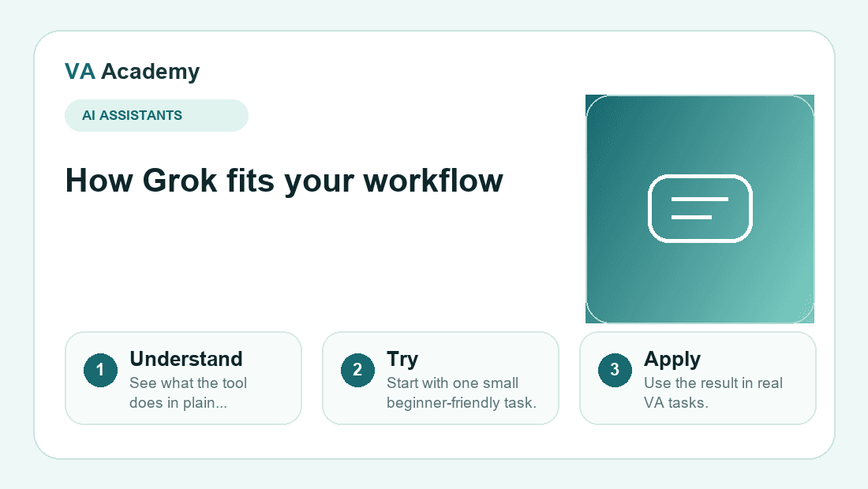
Task: Click the Understand title
Action: click(x=186, y=358)
